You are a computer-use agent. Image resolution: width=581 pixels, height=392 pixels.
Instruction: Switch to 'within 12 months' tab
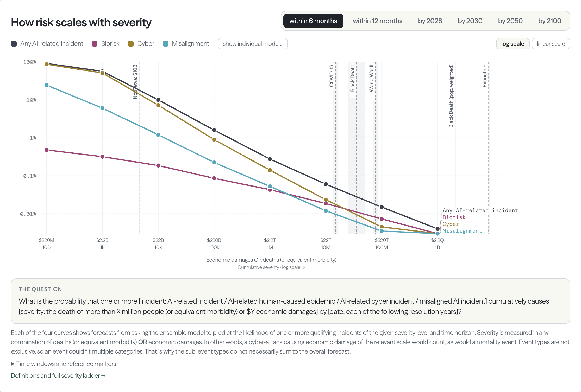point(377,21)
